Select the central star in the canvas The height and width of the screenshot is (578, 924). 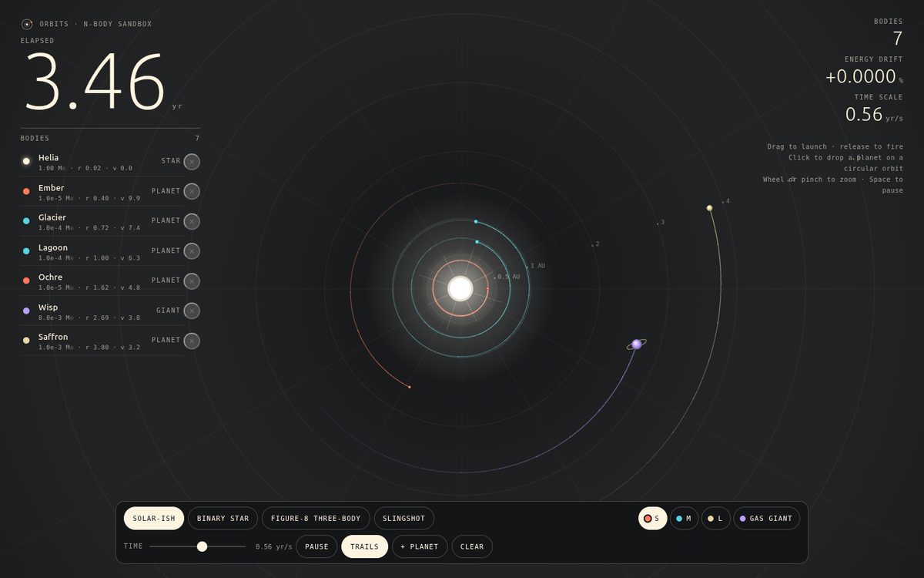[460, 288]
